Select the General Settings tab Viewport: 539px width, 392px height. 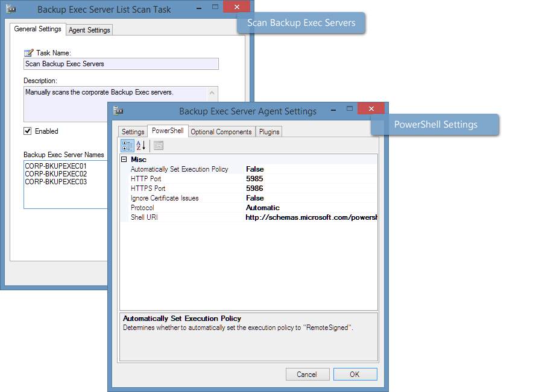[x=38, y=29]
